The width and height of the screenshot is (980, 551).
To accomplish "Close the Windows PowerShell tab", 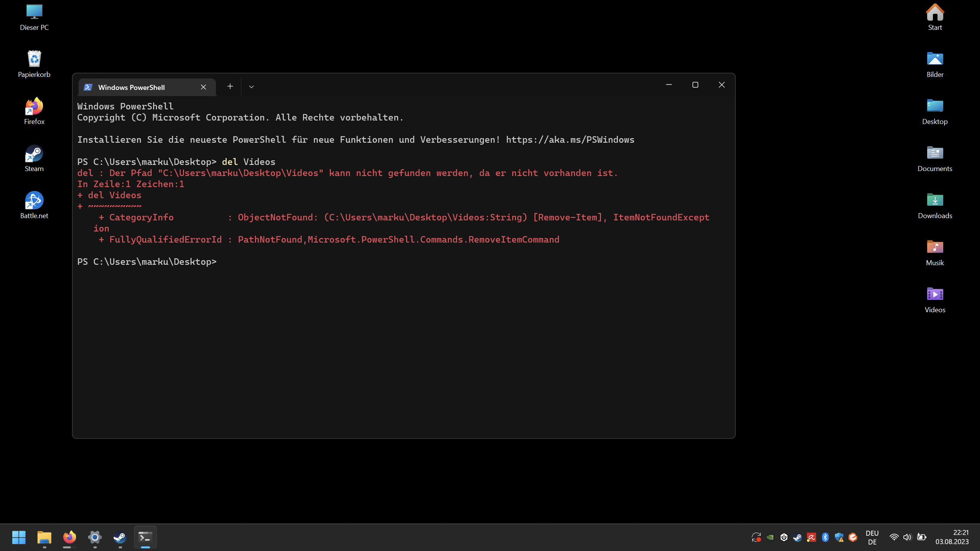I will point(203,87).
